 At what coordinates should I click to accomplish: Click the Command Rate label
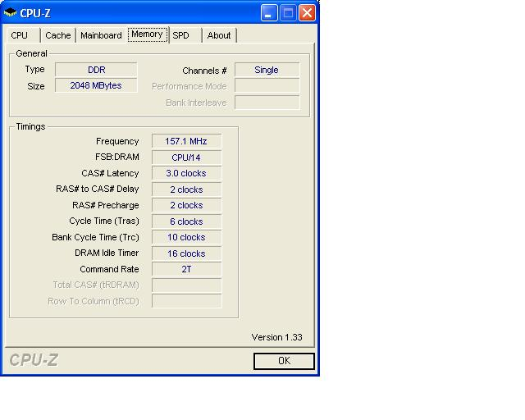coord(109,269)
